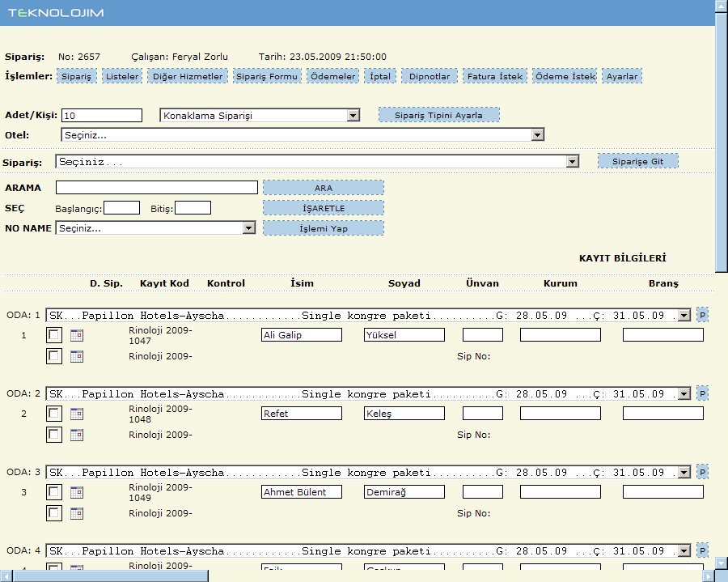
Task: Open the Sipariş operations item
Action: 77,76
